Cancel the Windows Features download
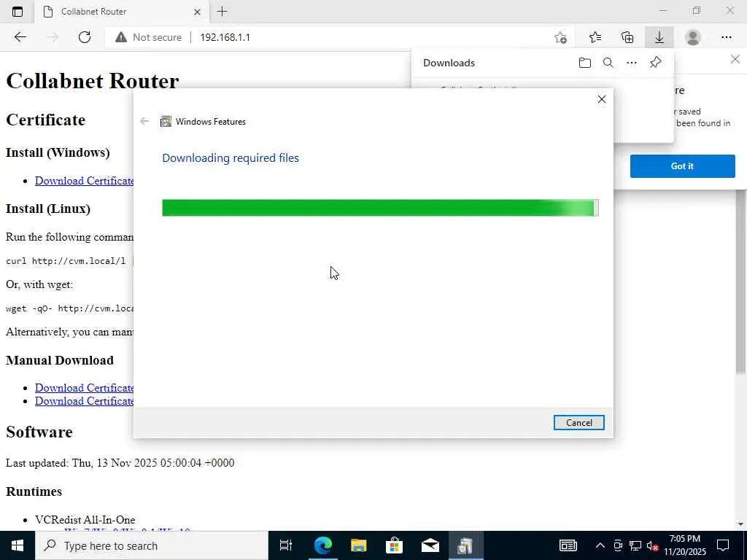The width and height of the screenshot is (747, 560). 578,422
